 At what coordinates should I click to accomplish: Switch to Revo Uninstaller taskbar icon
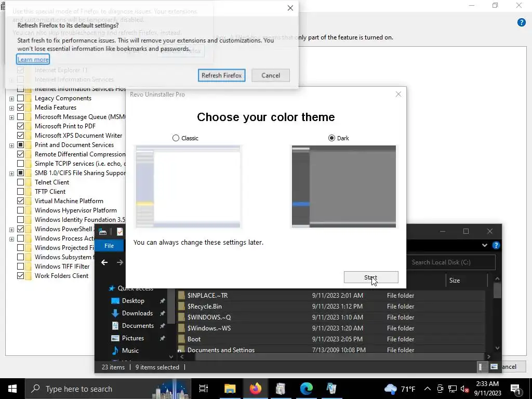pos(331,389)
